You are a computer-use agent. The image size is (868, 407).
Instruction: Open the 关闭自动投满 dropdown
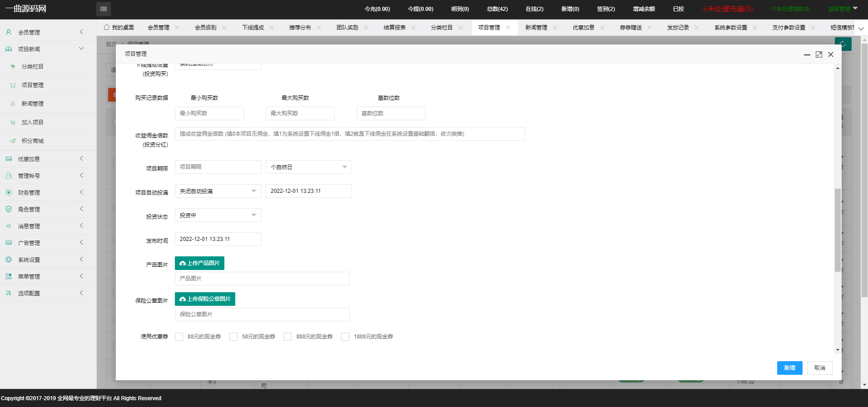[x=218, y=191]
